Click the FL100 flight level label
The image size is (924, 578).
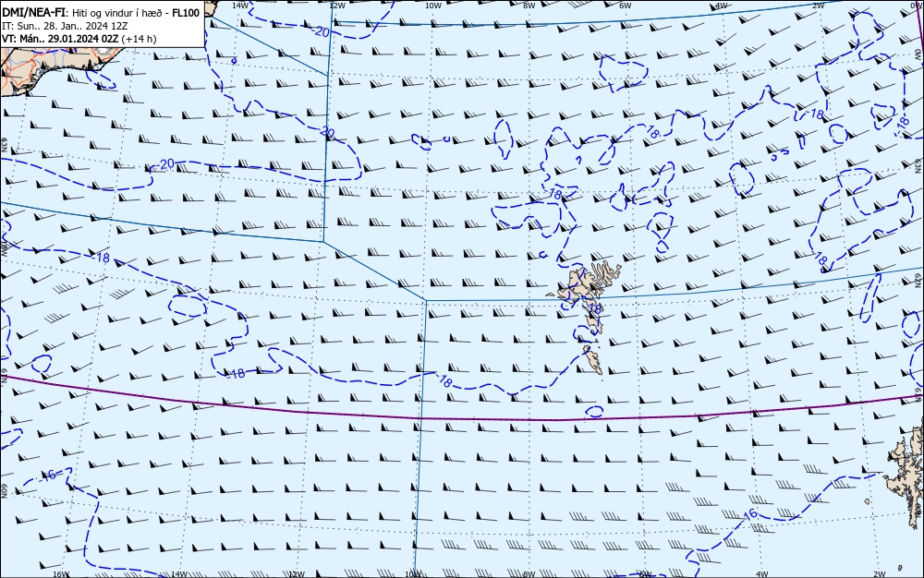click(186, 13)
